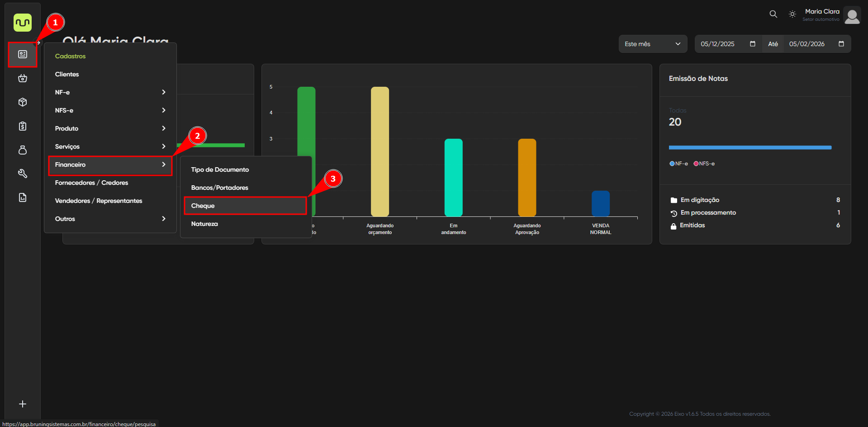The width and height of the screenshot is (868, 427).
Task: Click the Cadastros ID card sidebar icon
Action: click(23, 54)
